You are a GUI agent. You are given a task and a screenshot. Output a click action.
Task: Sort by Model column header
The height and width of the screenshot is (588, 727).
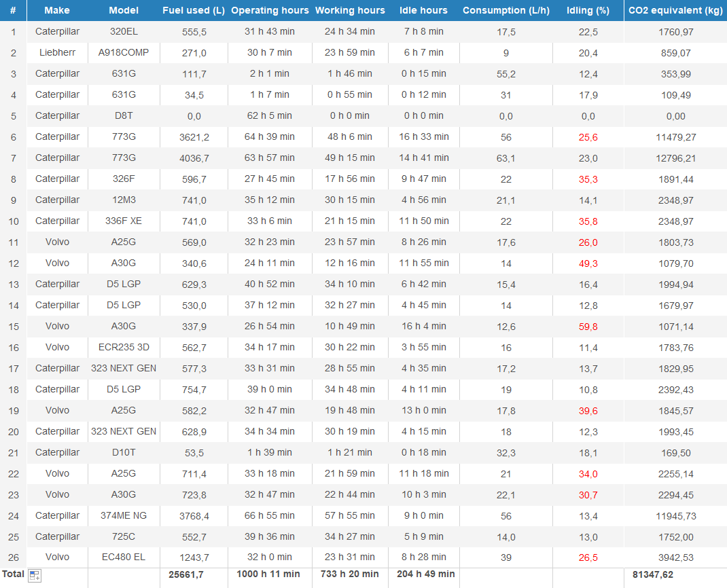[x=124, y=10]
